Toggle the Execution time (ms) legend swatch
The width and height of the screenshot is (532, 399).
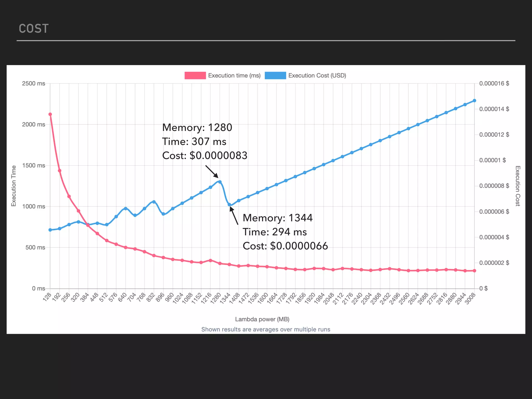point(195,76)
